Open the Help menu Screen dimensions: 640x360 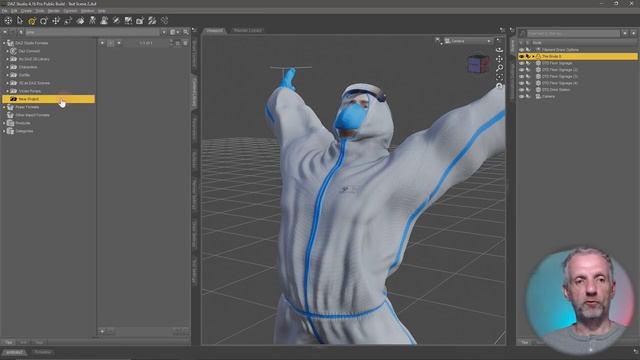point(102,11)
